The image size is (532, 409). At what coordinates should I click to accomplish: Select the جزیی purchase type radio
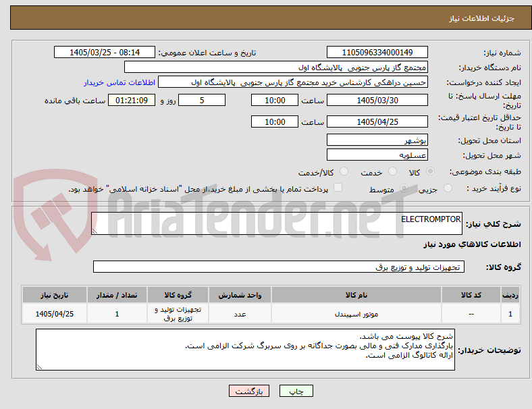(x=448, y=188)
